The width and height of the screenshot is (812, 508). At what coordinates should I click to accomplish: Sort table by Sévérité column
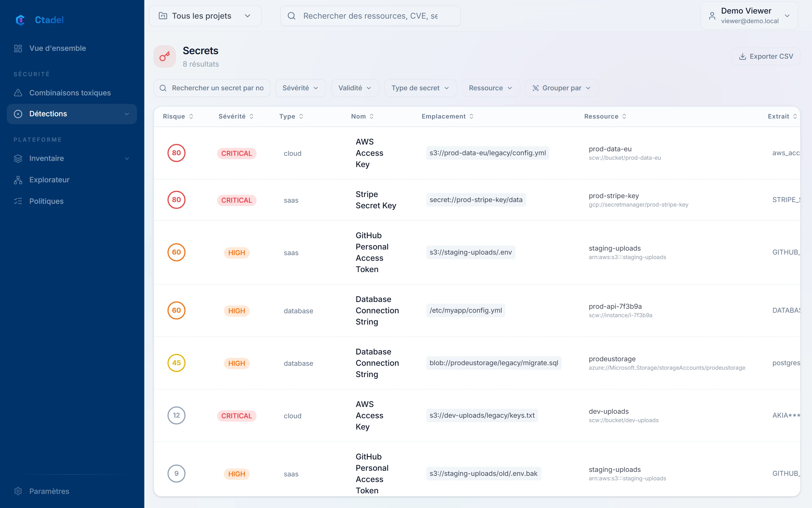236,116
